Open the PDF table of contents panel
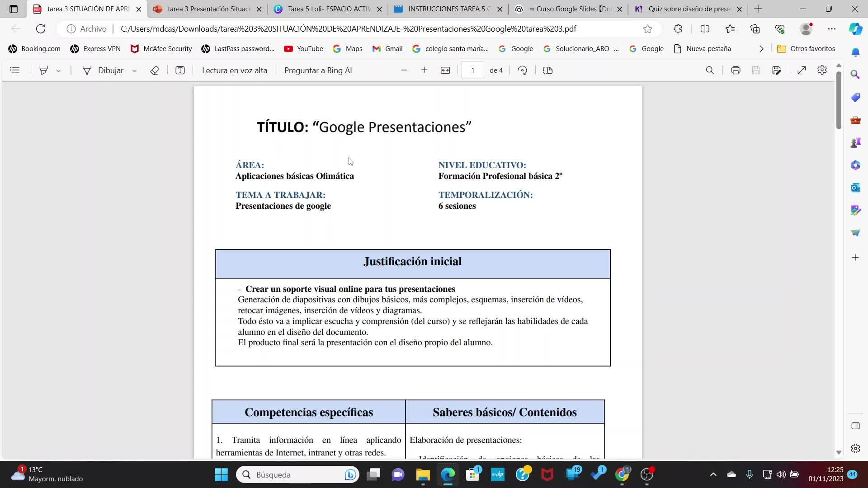 (15, 70)
